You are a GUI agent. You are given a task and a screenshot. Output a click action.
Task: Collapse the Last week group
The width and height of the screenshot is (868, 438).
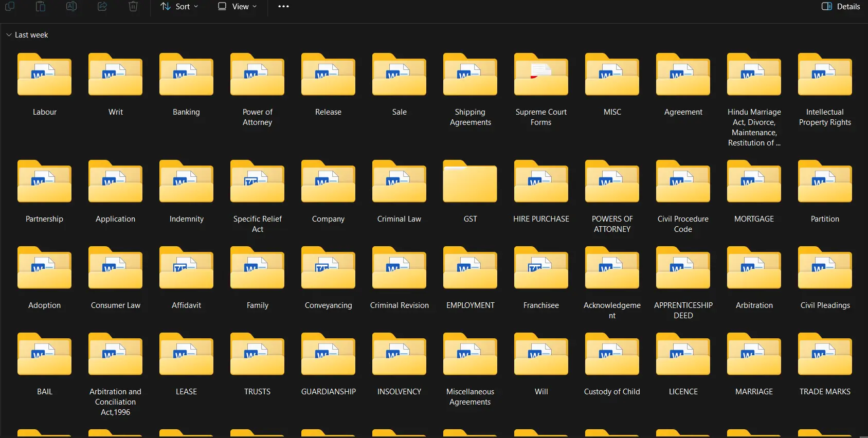point(9,35)
